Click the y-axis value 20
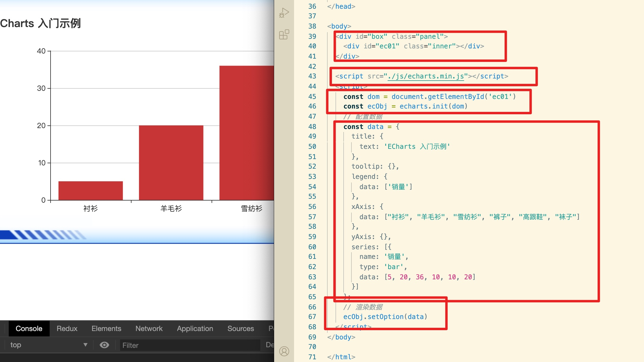Viewport: 644px width, 362px height. (41, 126)
